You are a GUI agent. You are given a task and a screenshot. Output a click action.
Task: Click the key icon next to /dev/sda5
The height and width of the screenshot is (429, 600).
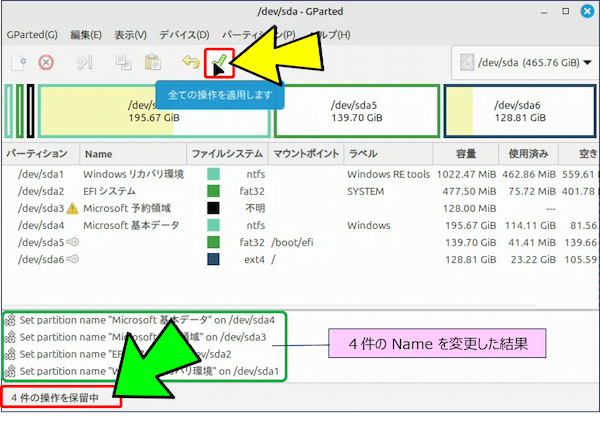coord(72,243)
